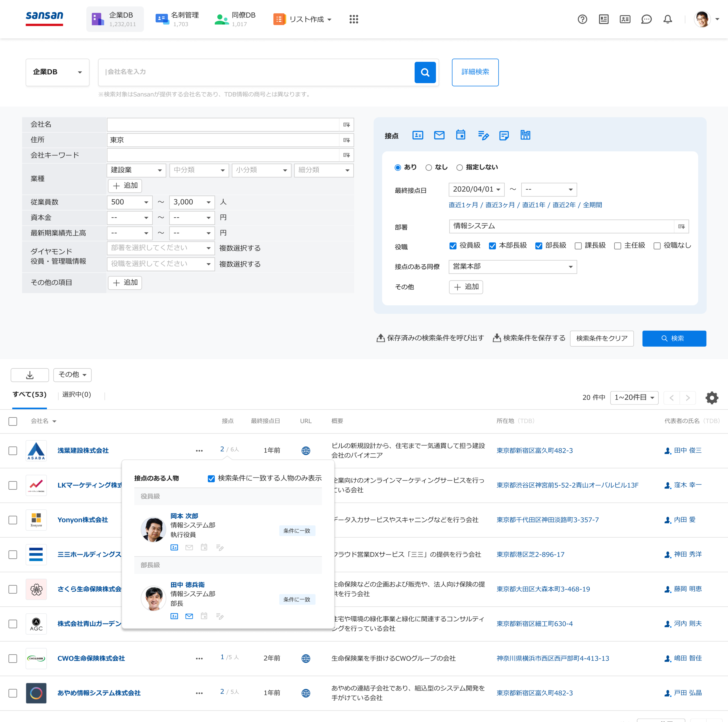Uncheck 検索条件に一致する人物のみ表示 checkbox
Image resolution: width=728 pixels, height=722 pixels.
(211, 478)
